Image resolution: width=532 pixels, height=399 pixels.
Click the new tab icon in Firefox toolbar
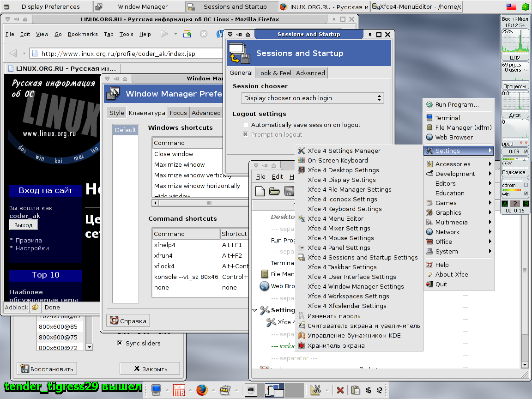(187, 34)
